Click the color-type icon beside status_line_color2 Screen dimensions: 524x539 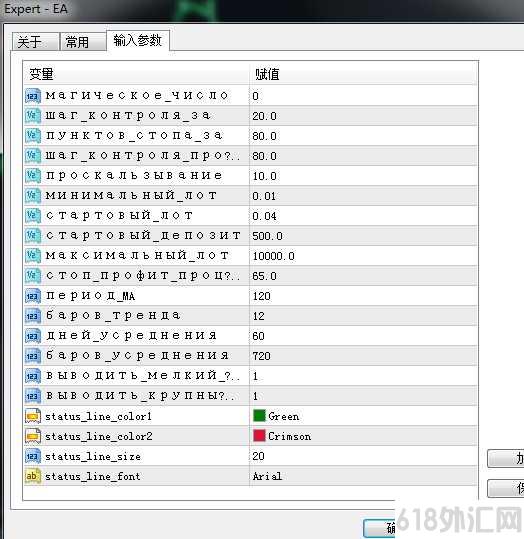click(33, 436)
